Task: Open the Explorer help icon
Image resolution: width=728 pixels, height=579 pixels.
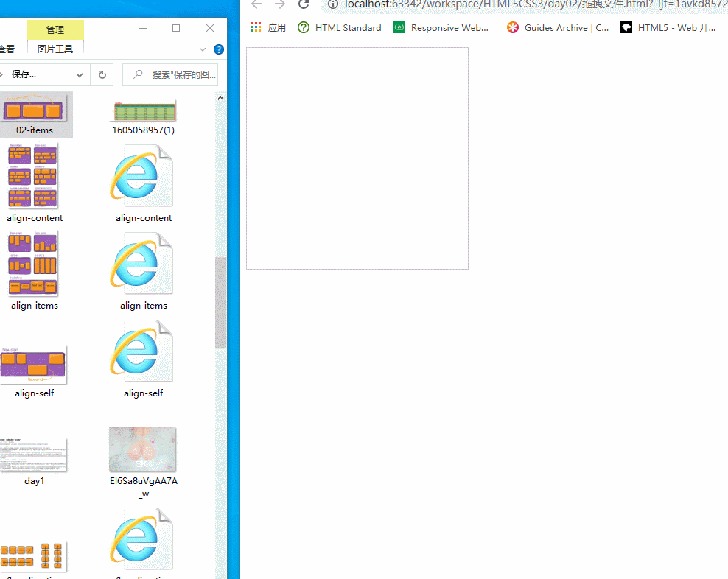Action: 219,49
